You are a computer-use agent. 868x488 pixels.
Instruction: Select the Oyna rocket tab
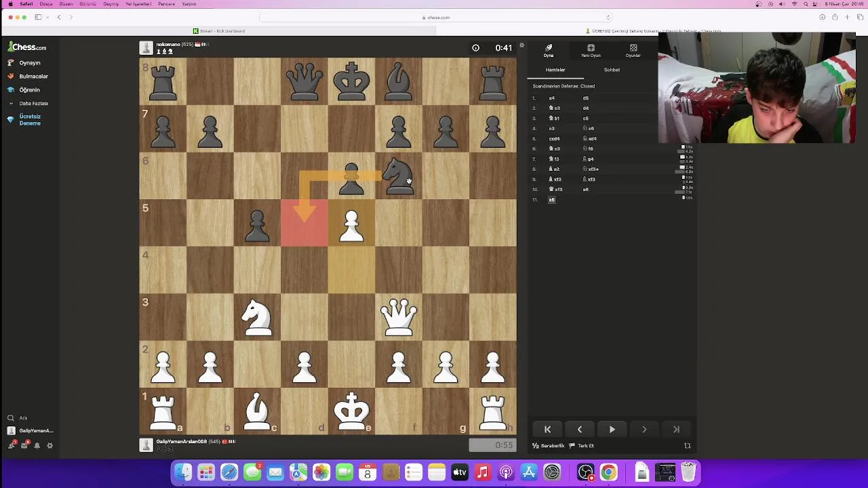click(x=549, y=51)
